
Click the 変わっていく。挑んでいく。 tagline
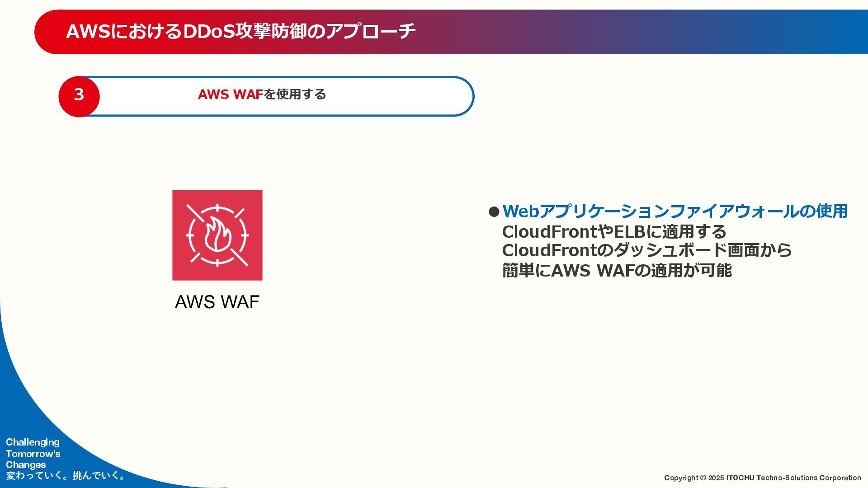coord(66,475)
